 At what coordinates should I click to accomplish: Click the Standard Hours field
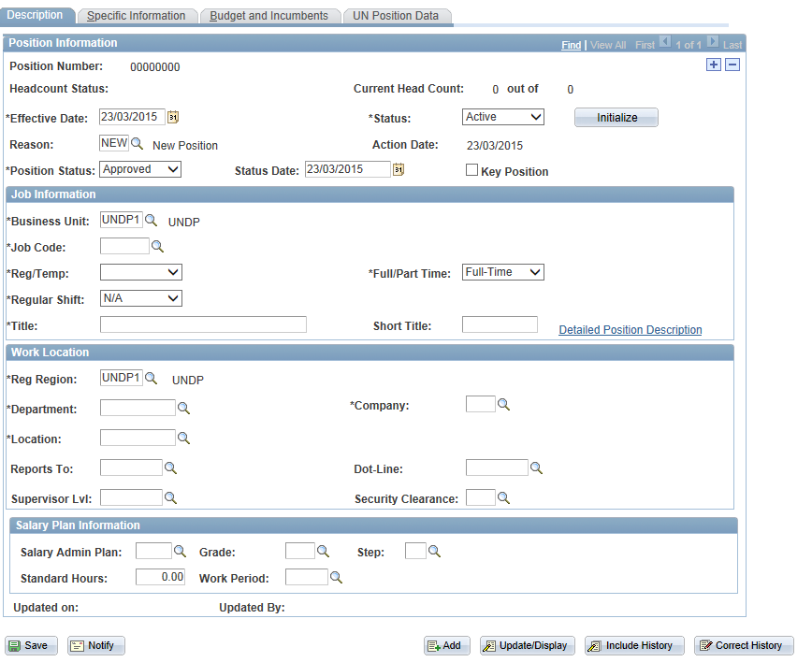[x=160, y=577]
